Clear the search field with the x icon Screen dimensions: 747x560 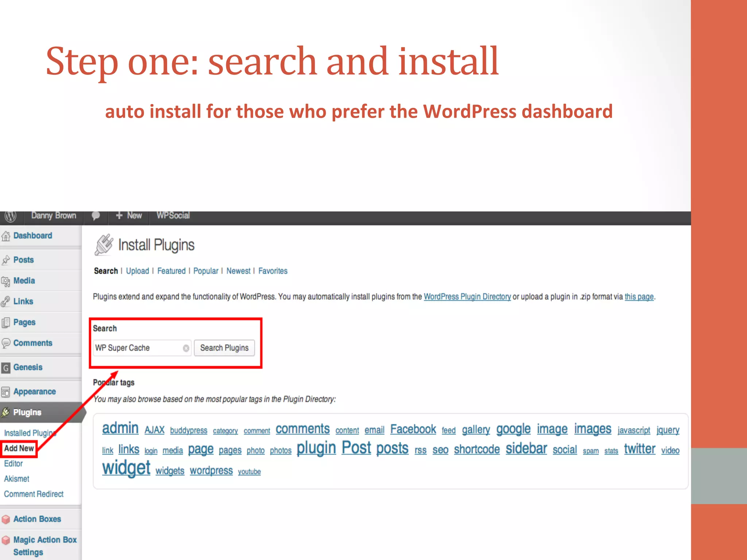(x=186, y=348)
